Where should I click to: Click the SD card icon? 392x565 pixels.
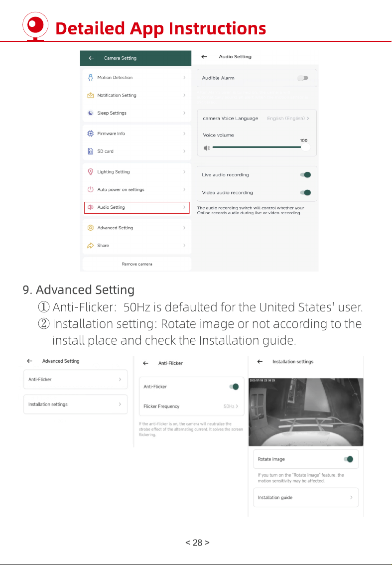click(91, 151)
